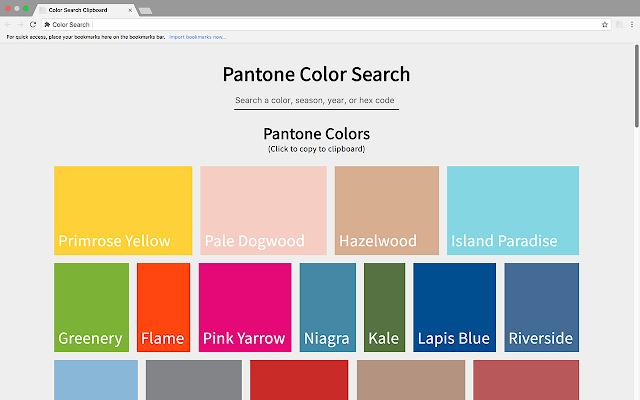640x400 pixels.
Task: Click the page vertical scrollbar thumb
Action: [x=637, y=86]
